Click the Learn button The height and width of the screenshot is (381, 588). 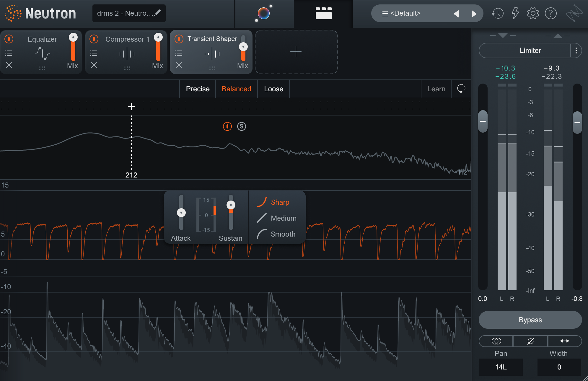tap(436, 89)
